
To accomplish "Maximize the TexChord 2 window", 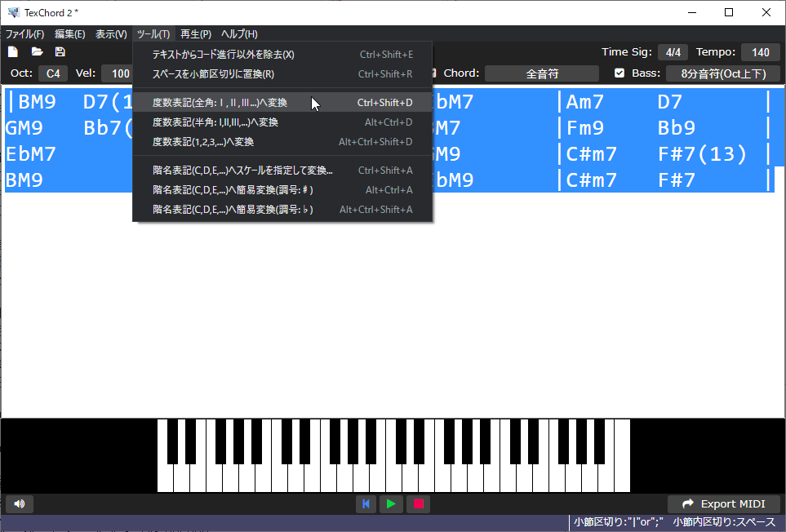I will 729,12.
